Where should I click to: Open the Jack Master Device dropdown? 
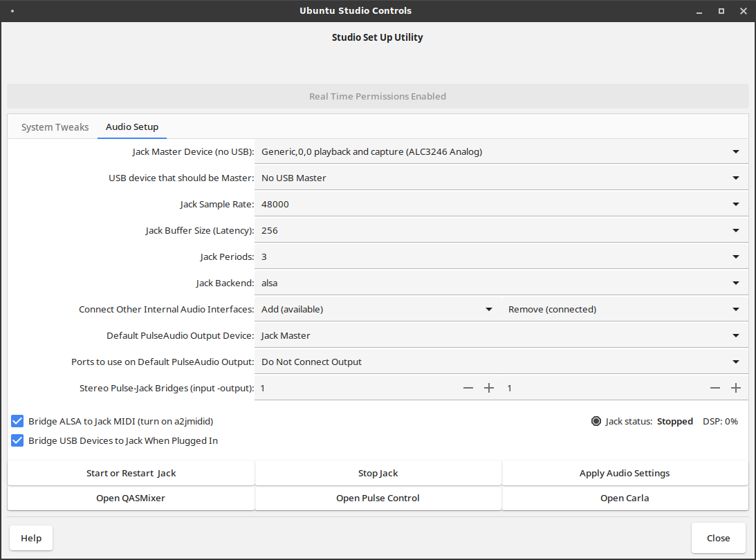(x=501, y=151)
